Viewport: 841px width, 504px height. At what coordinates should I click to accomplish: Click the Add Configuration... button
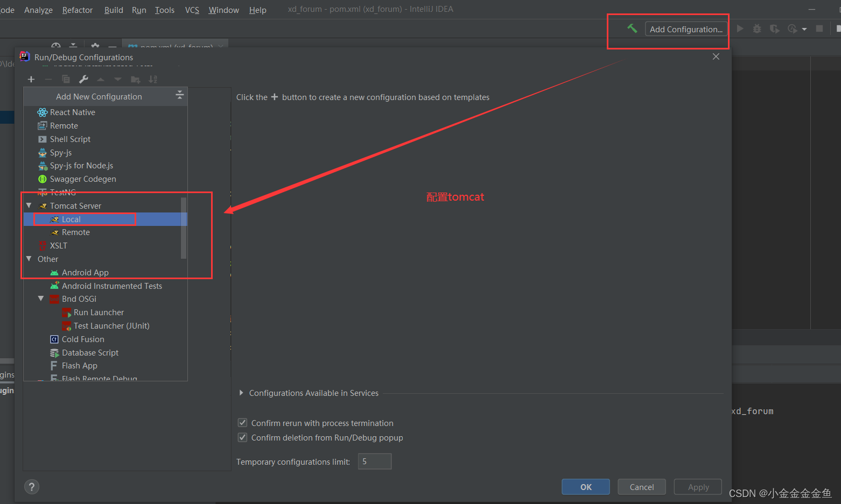(686, 29)
